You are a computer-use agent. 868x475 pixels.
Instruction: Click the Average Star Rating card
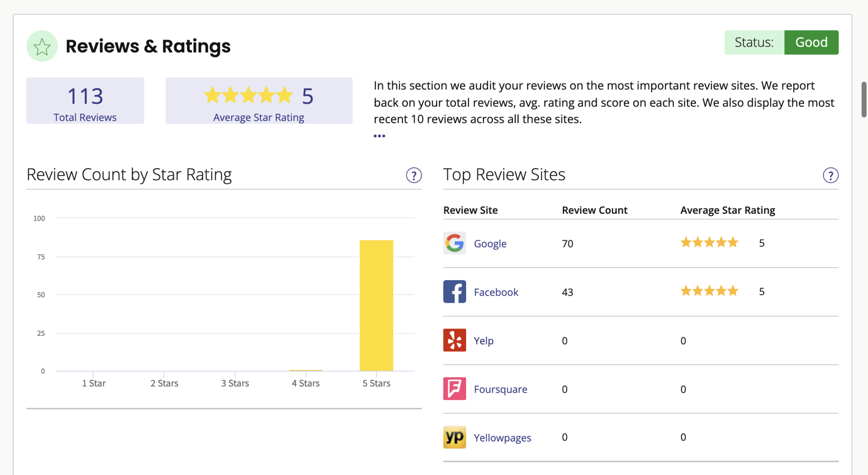[259, 100]
